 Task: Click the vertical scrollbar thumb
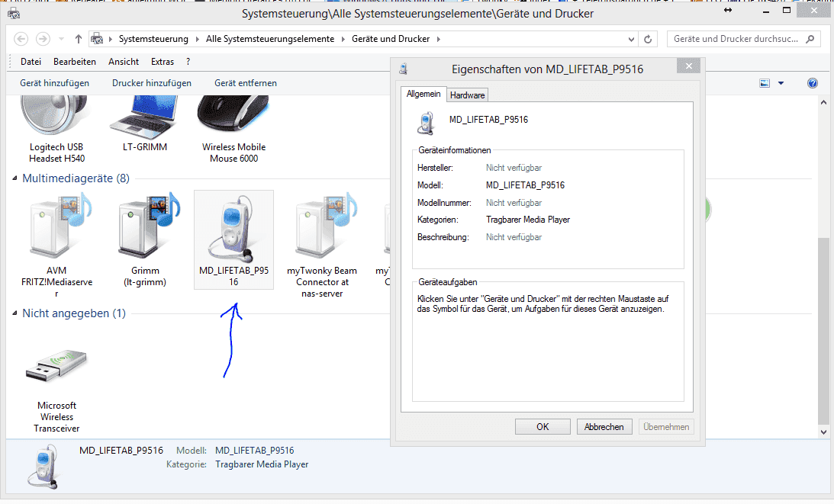coord(823,329)
